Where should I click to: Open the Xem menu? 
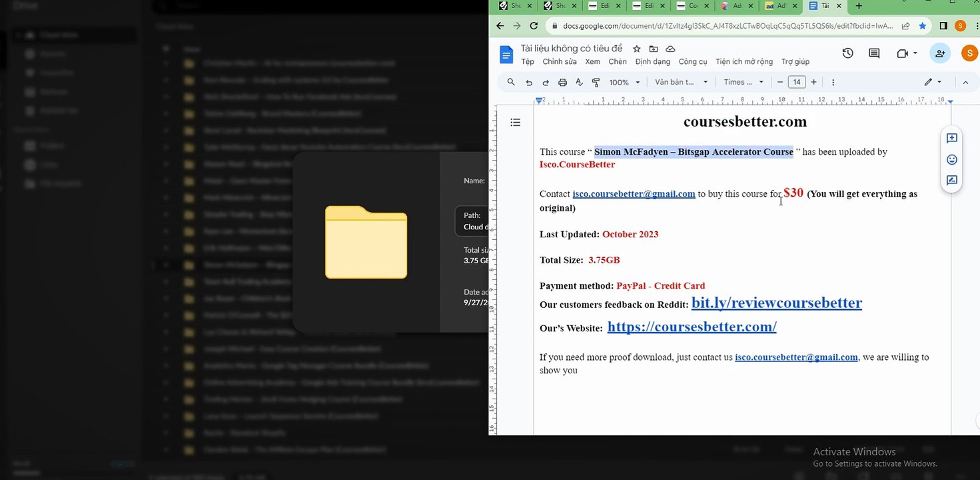coord(592,61)
